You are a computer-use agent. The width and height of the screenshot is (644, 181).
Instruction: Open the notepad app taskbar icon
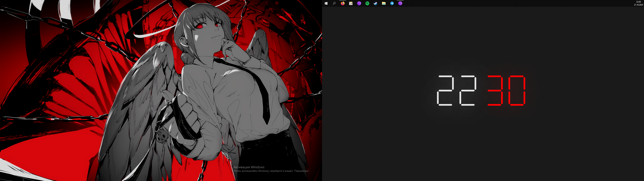(351, 4)
